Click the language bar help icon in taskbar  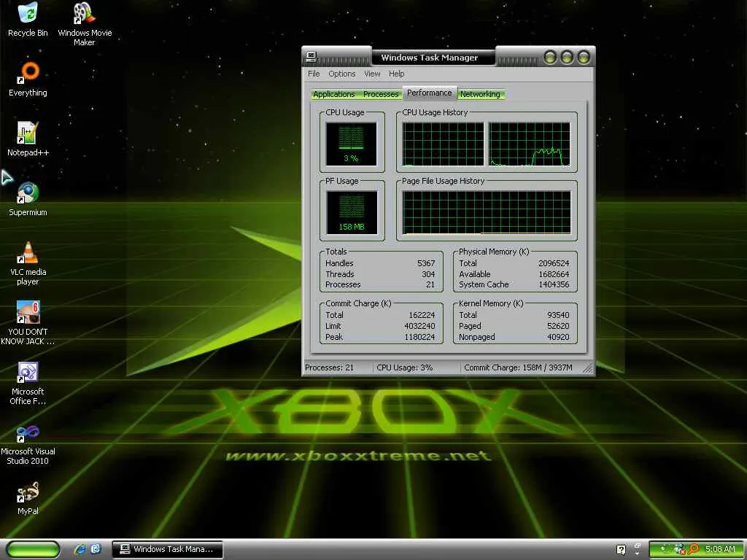pos(622,550)
